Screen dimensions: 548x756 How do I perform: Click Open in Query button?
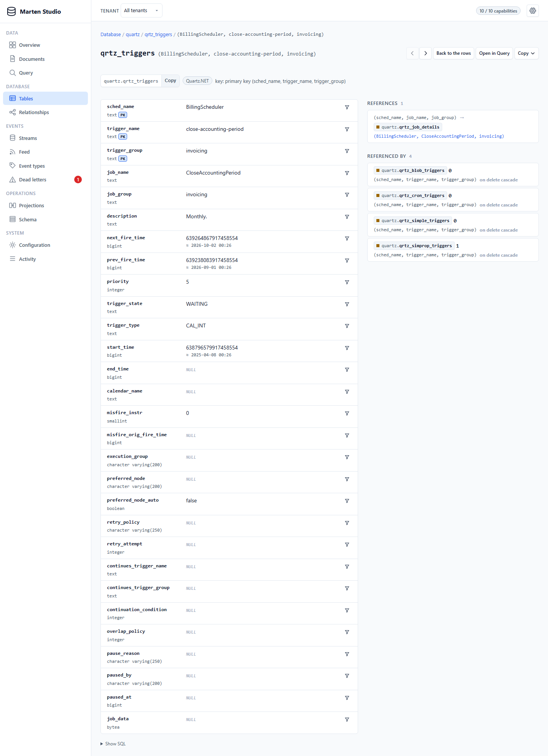coord(494,53)
